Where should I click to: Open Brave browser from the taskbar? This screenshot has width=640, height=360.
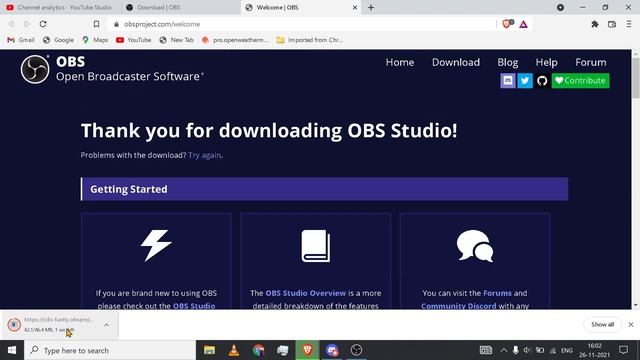(307, 350)
